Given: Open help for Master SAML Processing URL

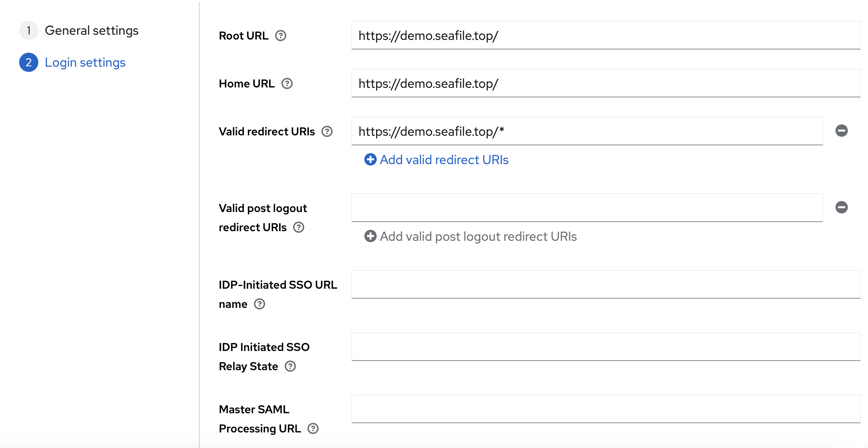Looking at the screenshot, I should (313, 428).
